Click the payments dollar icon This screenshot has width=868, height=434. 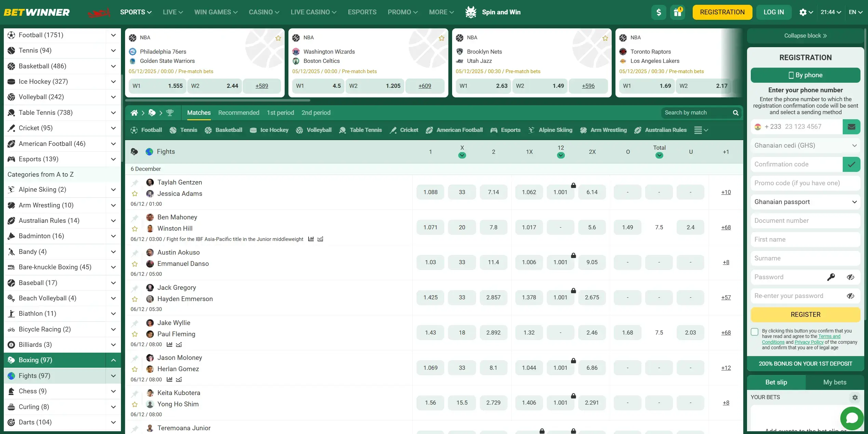[x=659, y=12]
